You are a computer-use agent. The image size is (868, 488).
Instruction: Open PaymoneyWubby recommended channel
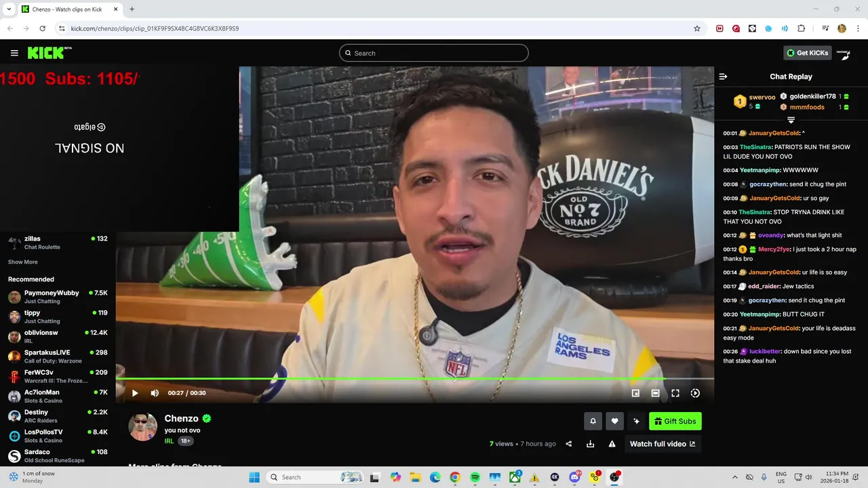[58, 297]
